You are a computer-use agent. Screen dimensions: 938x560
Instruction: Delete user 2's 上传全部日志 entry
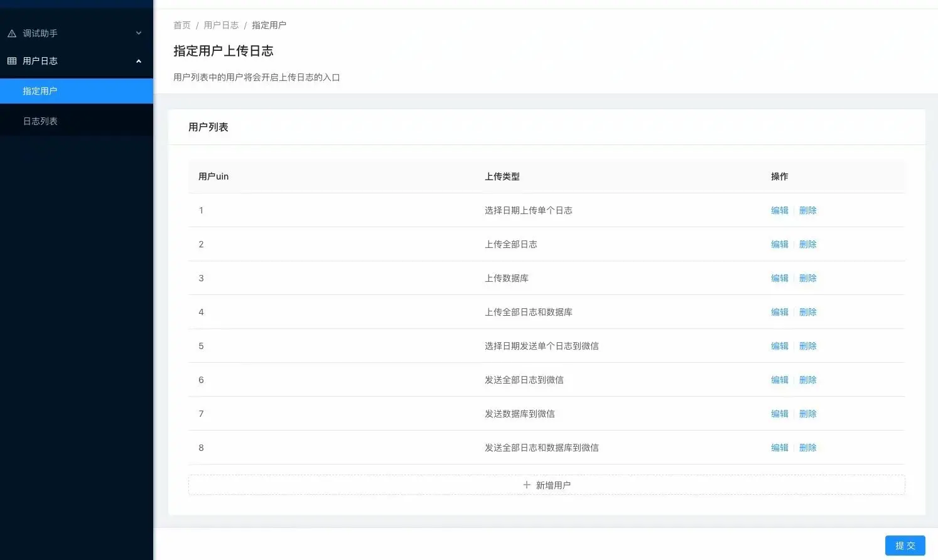808,244
